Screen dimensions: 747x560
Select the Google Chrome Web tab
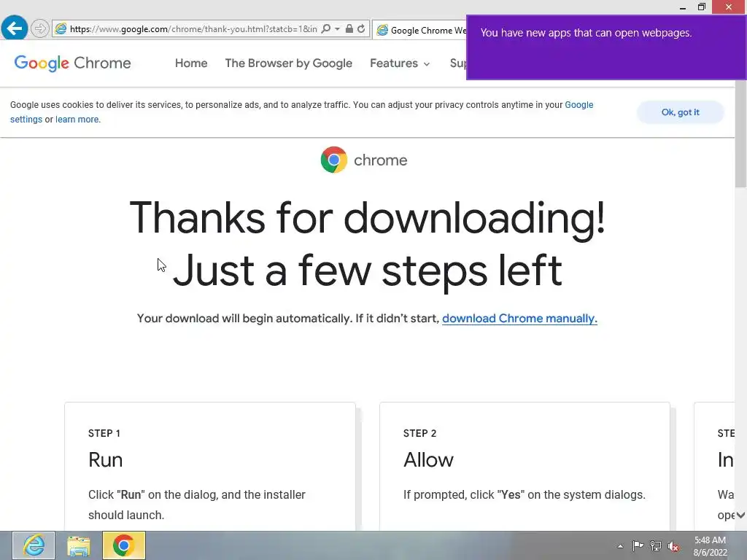[x=420, y=30]
